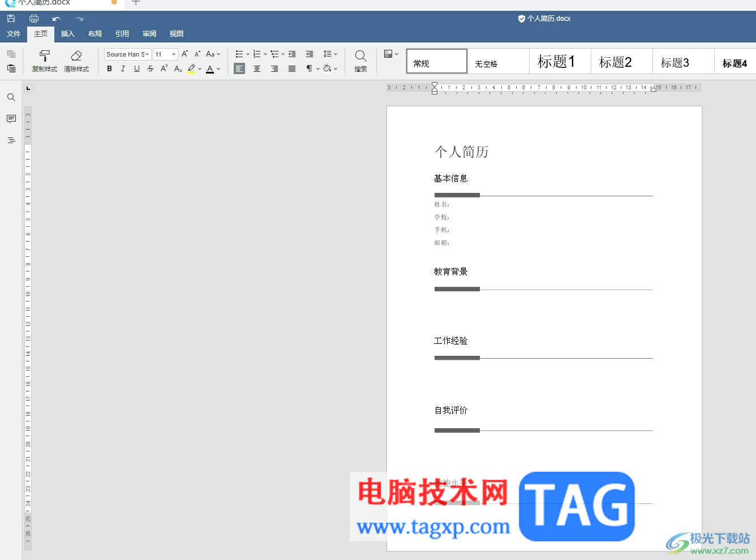Apply superscript formatting

[164, 68]
